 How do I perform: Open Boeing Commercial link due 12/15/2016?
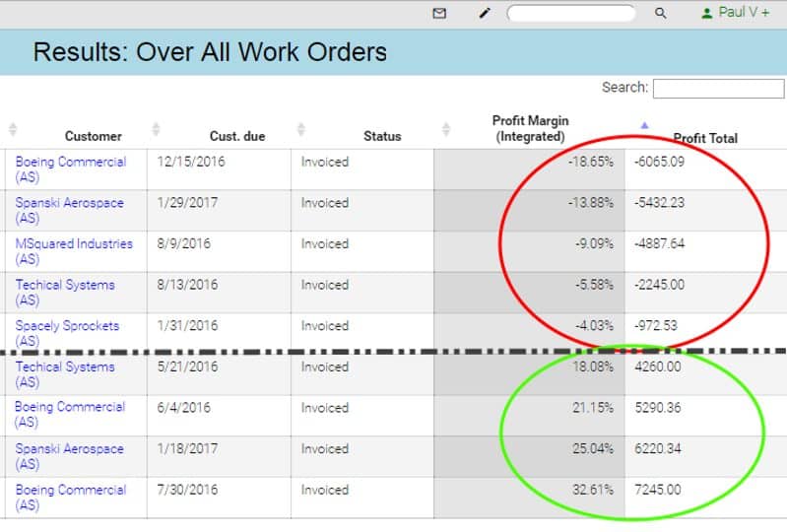70,169
